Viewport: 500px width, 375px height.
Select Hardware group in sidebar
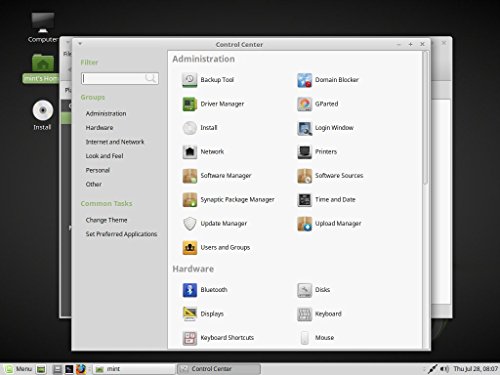[99, 128]
